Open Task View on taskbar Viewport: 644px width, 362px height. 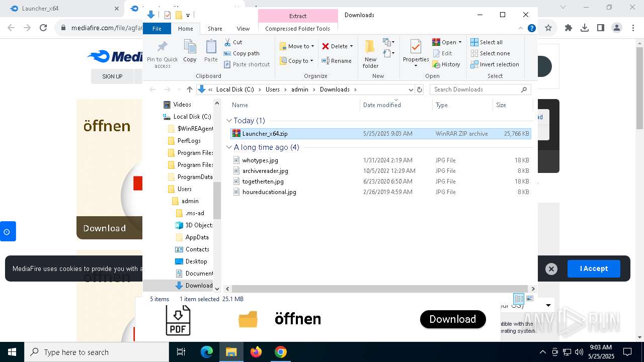(181, 352)
